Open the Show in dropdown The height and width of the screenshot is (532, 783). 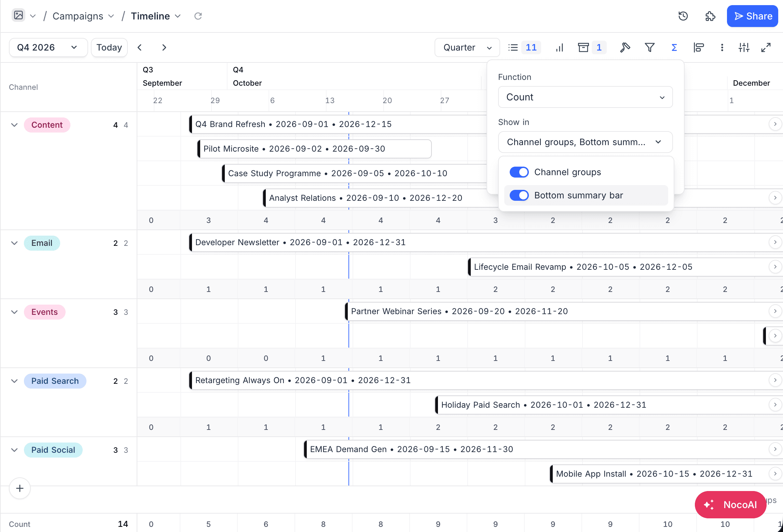coord(585,142)
